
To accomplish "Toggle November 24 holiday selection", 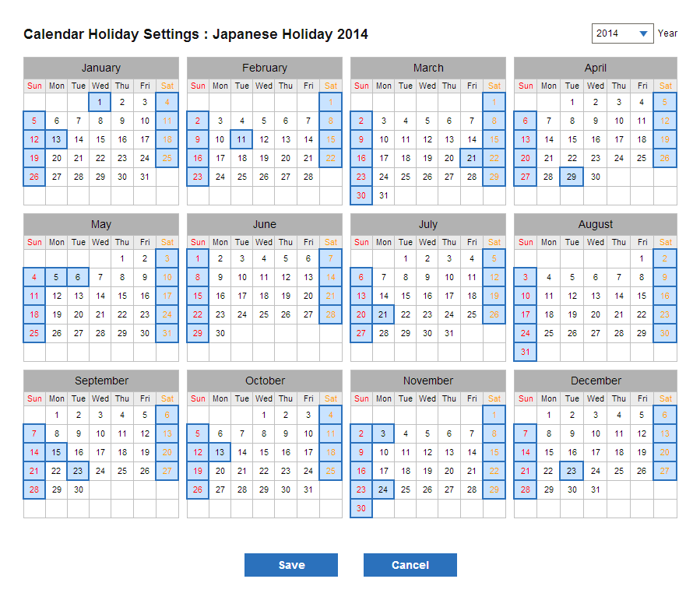I will pyautogui.click(x=383, y=489).
